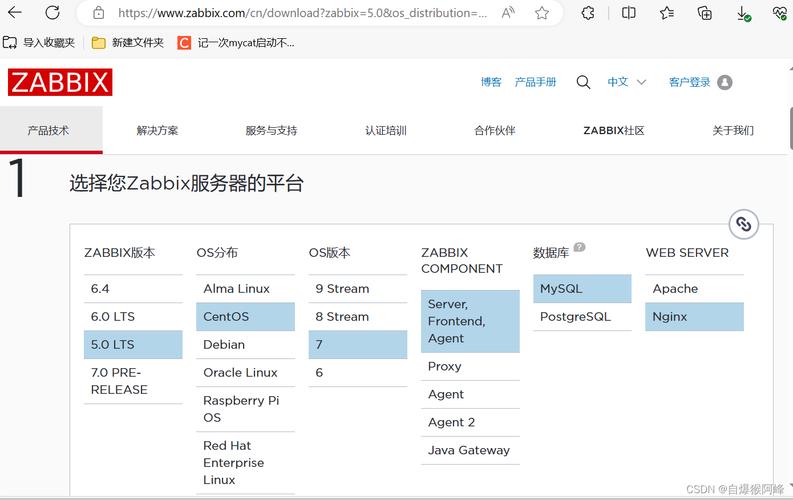Open the 导入收藏夹 bookmark item
The image size is (793, 500).
click(39, 43)
